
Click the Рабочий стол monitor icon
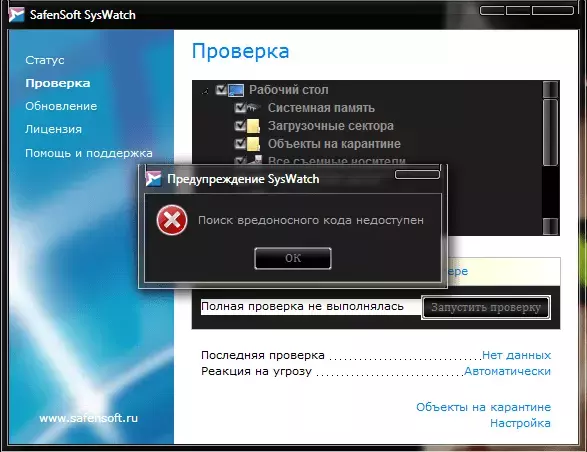pos(236,90)
